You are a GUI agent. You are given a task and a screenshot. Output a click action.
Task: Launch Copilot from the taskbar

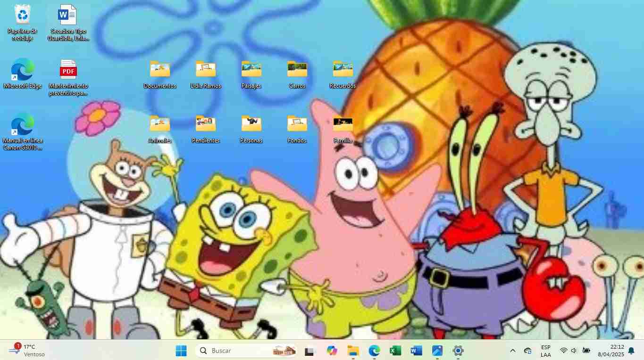pyautogui.click(x=332, y=351)
